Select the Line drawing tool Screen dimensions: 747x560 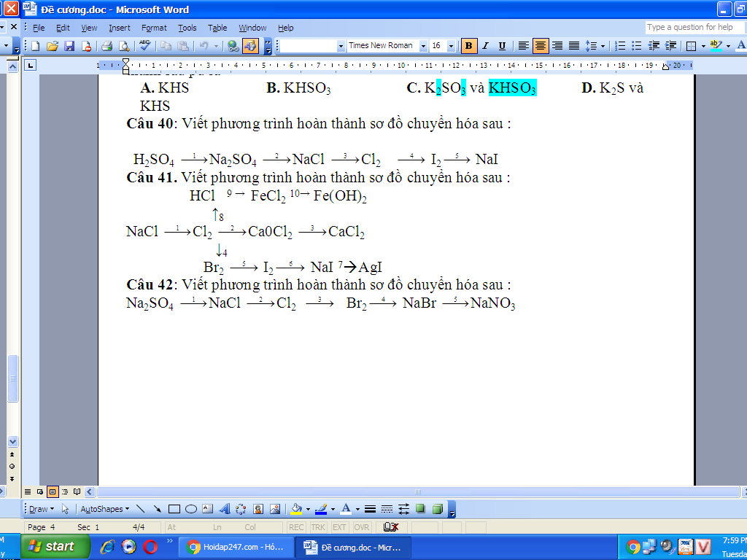click(141, 509)
